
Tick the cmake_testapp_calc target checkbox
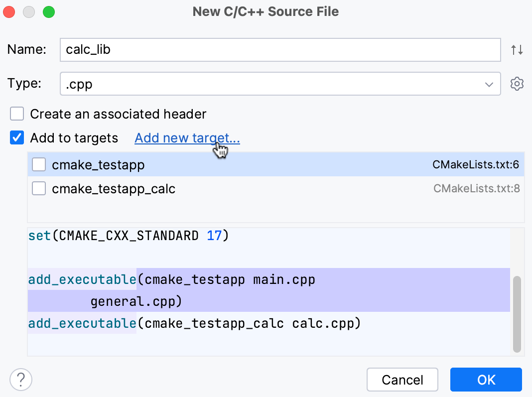point(39,189)
